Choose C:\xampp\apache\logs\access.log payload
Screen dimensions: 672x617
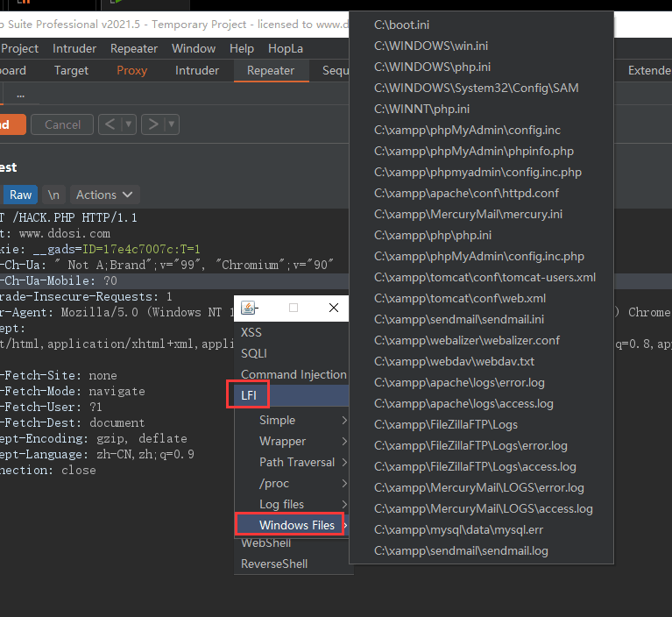click(x=481, y=403)
